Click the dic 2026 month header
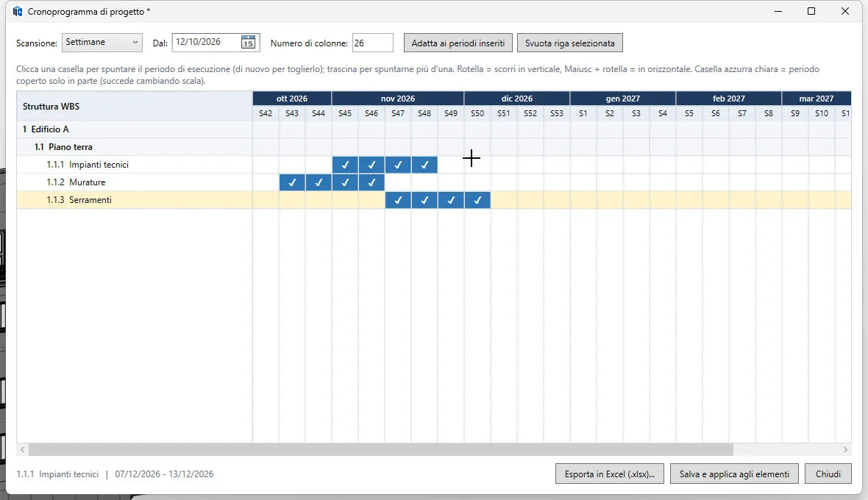 point(517,99)
